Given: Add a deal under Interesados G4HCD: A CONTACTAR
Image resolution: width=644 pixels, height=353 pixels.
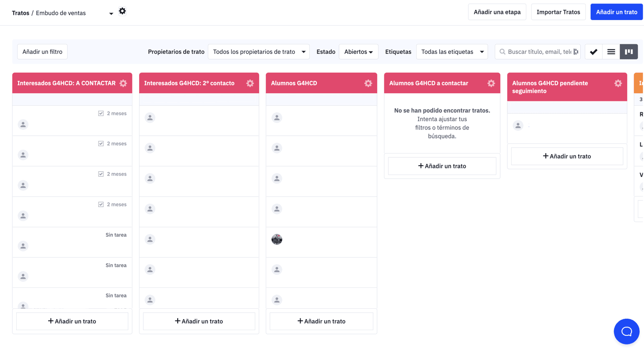Looking at the screenshot, I should pyautogui.click(x=72, y=321).
